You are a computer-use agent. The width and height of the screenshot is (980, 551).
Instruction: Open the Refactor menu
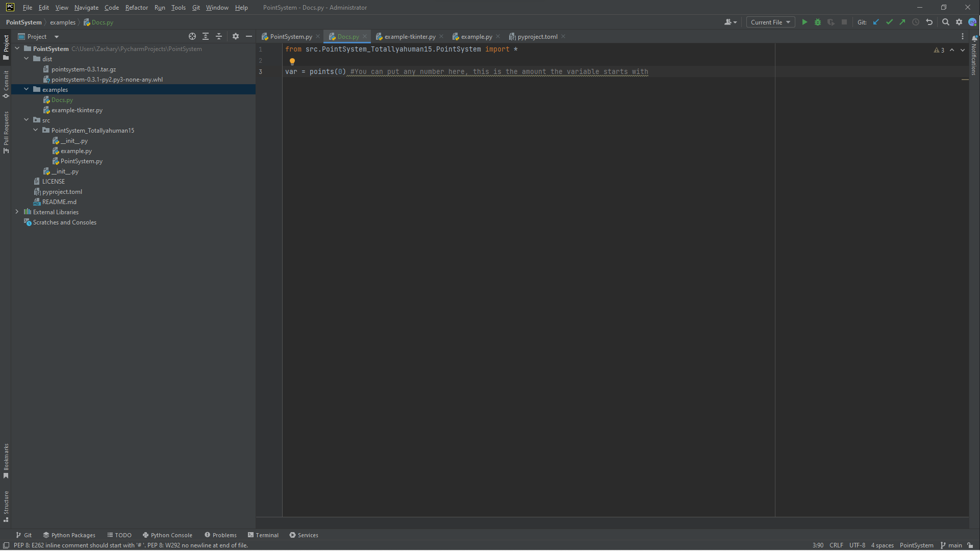click(x=136, y=8)
